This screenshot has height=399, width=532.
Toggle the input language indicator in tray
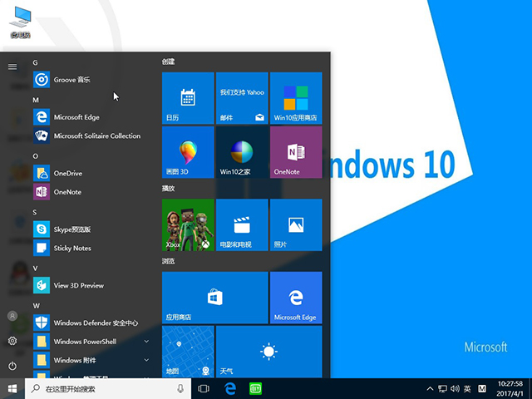[467, 389]
